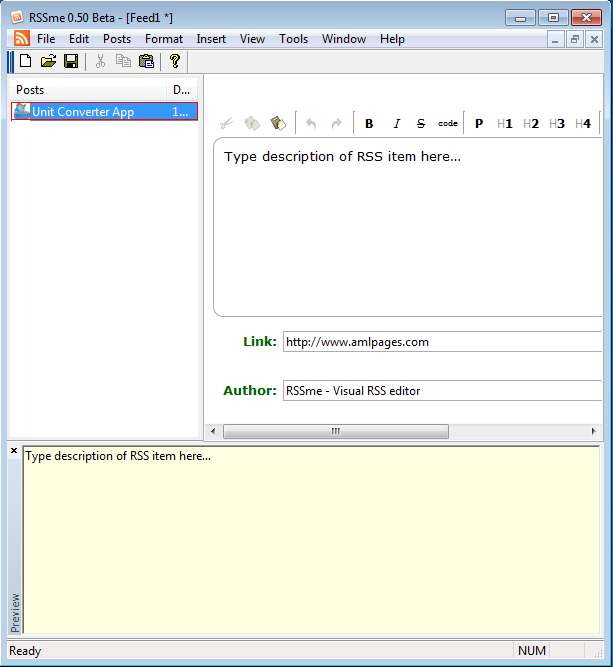
Task: Click the D... column header
Action: pos(182,90)
